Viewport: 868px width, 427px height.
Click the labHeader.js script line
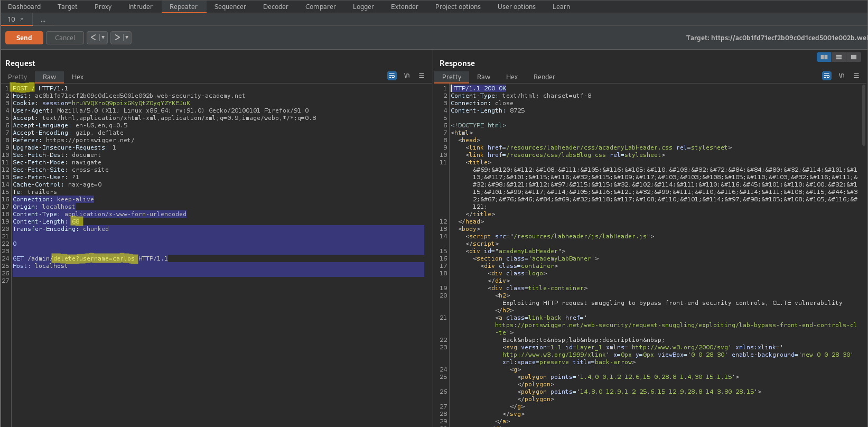(560, 236)
